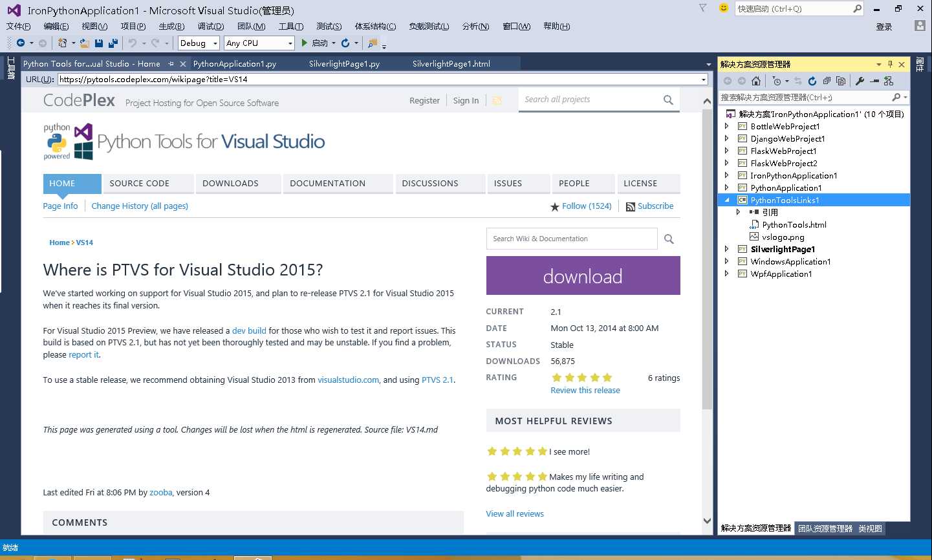This screenshot has width=932, height=560.
Task: Click the View Class Diagram icon
Action: point(889,81)
